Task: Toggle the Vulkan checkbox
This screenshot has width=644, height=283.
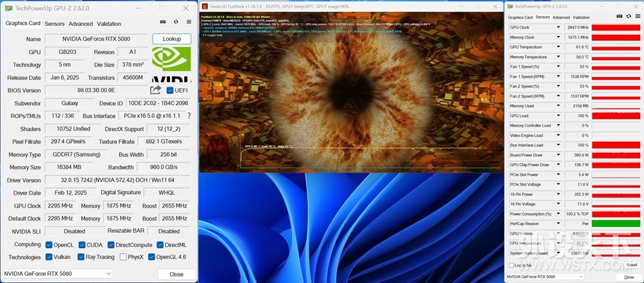Action: coord(49,257)
